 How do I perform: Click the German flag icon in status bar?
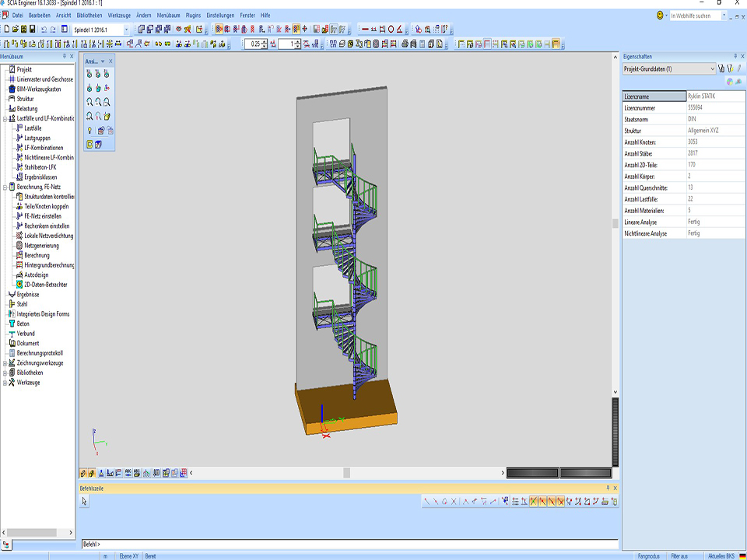point(741,556)
